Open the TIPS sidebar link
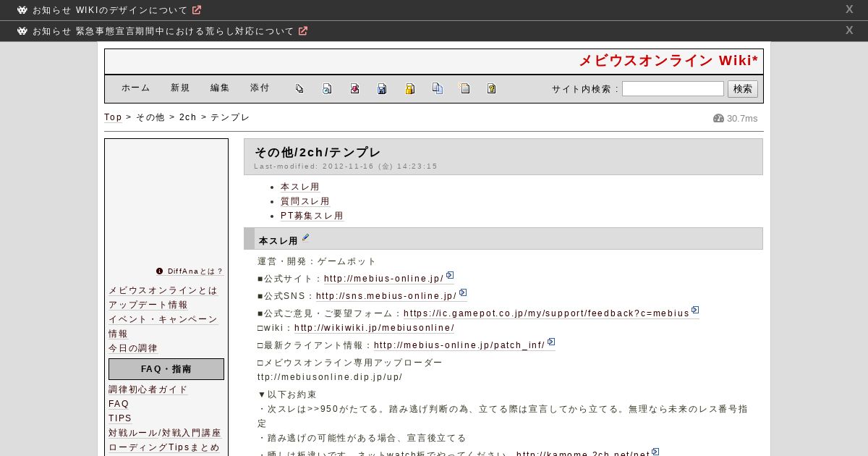 [120, 418]
